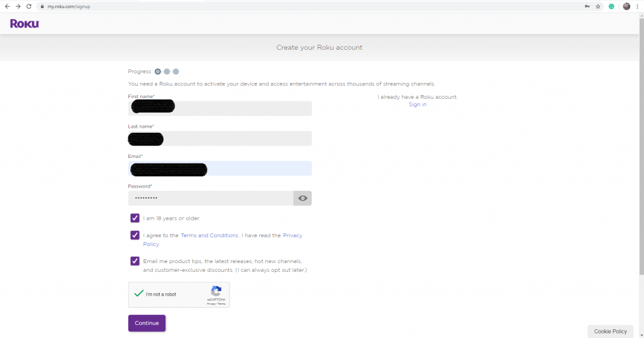Screen dimensions: 644x338
Task: Go back using the browser back arrow
Action: tap(8, 6)
